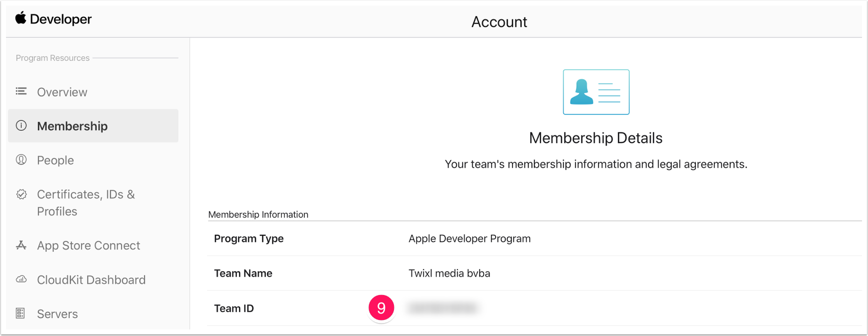868x336 pixels.
Task: Click the Apple Developer Program value
Action: click(x=470, y=239)
